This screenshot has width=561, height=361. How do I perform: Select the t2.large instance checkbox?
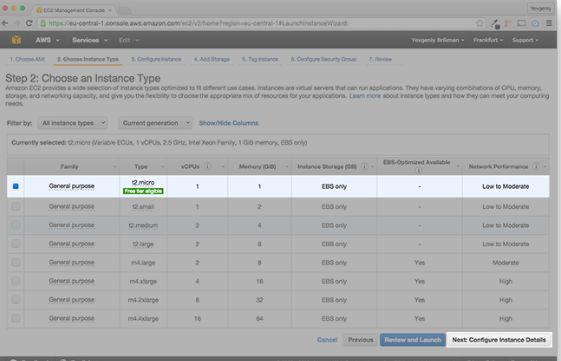15,244
